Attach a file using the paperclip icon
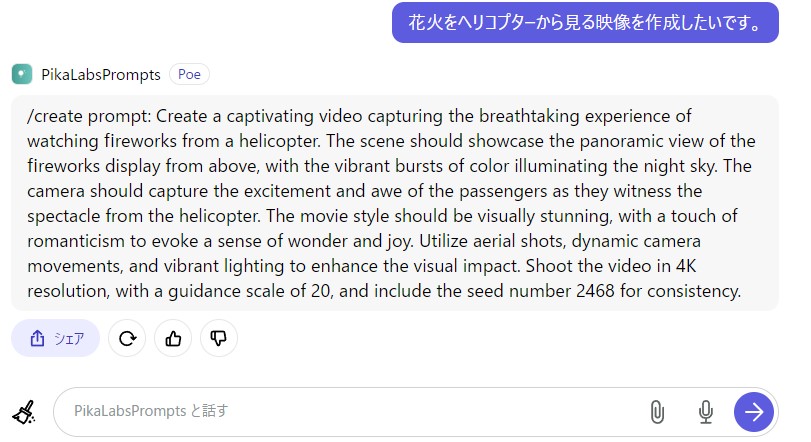 [656, 411]
